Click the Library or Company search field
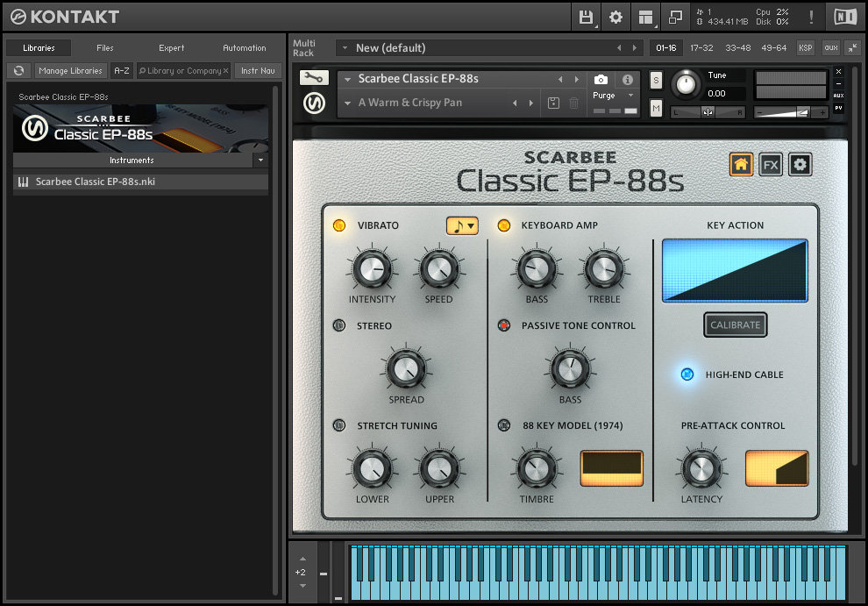This screenshot has width=868, height=606. click(x=182, y=71)
